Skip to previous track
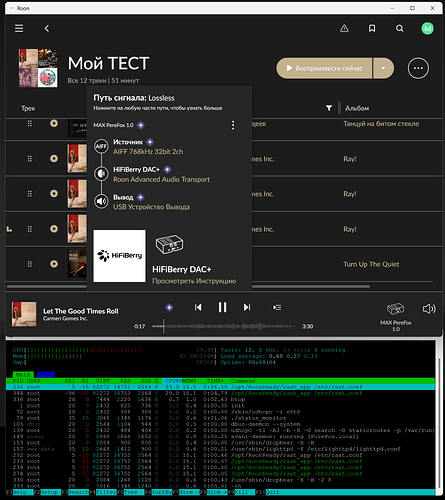Viewport: 445px width, 500px height. (198, 307)
